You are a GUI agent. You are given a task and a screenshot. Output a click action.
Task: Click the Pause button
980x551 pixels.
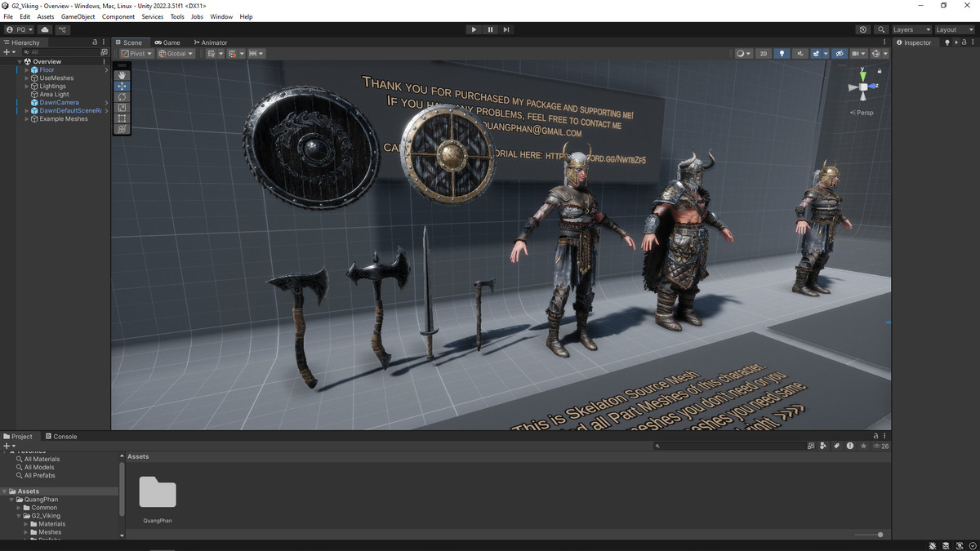490,29
